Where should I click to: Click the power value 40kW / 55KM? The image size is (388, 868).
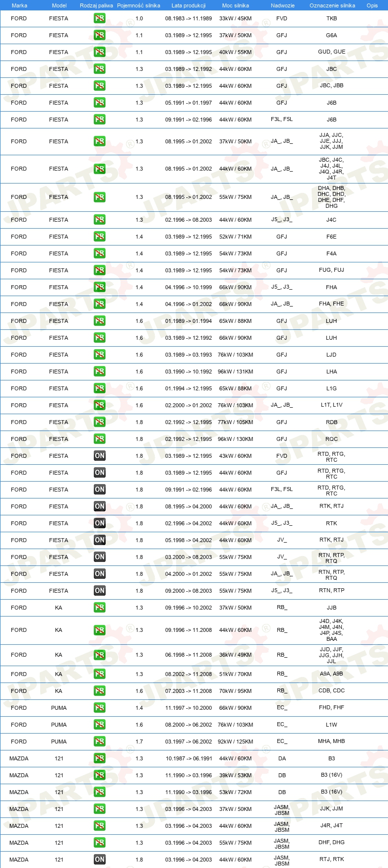[x=236, y=52]
